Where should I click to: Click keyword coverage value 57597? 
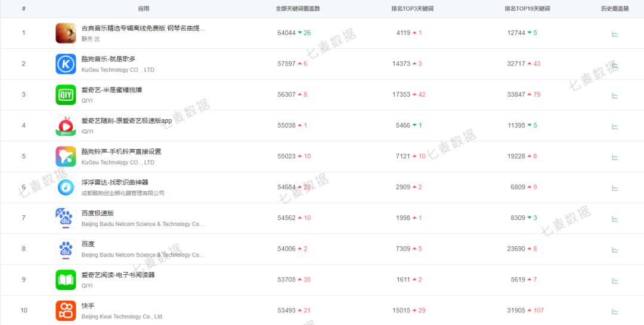click(x=286, y=64)
